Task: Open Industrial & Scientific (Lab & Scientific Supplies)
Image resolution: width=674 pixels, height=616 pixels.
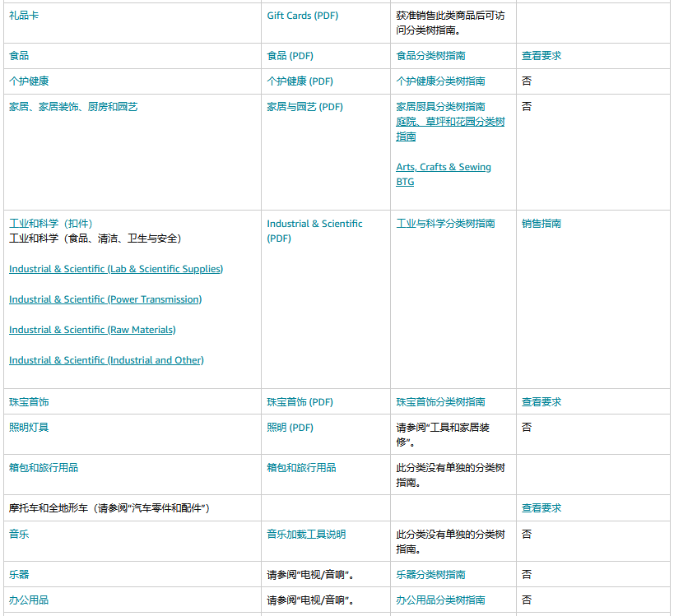Action: [x=116, y=269]
